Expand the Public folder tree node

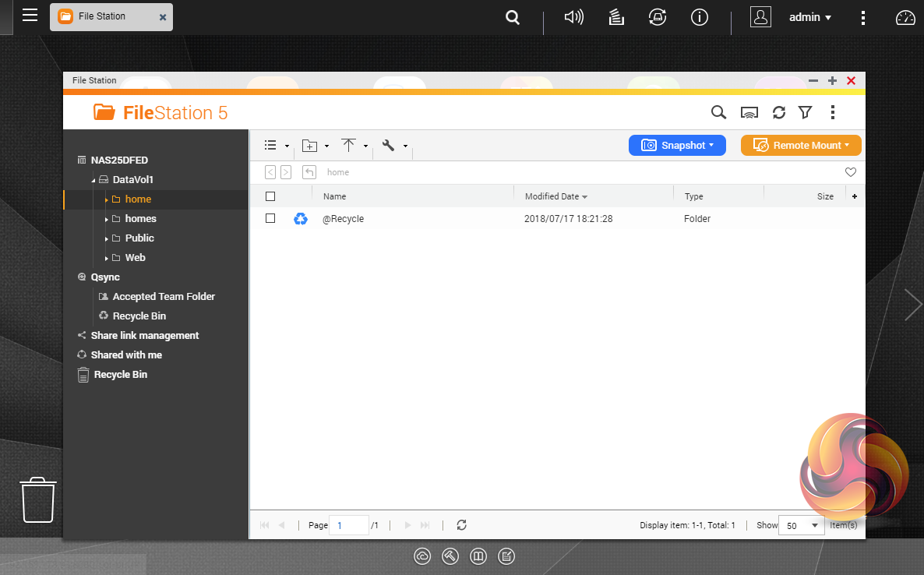tap(107, 238)
